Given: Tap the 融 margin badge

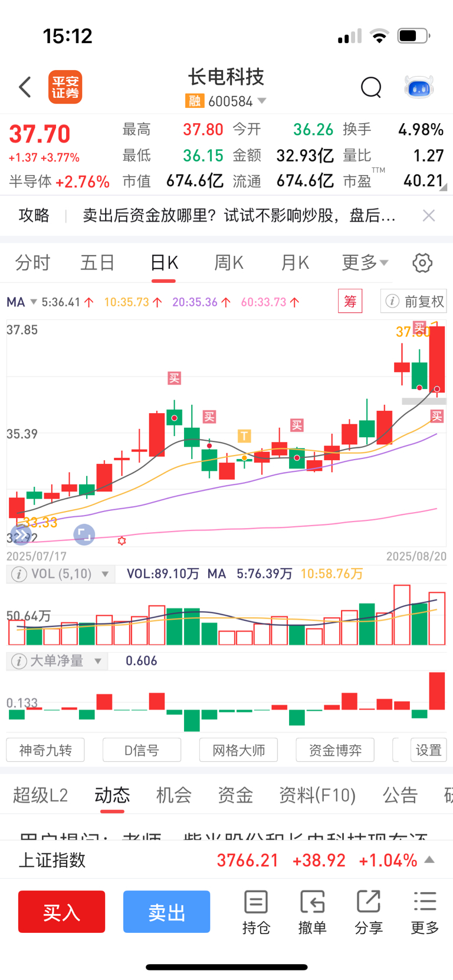Looking at the screenshot, I should pos(195,101).
